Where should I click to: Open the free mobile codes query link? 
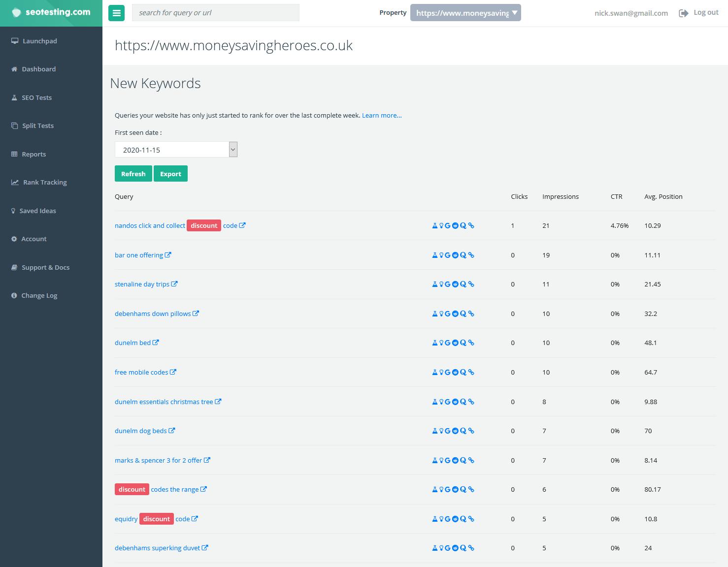coord(145,372)
